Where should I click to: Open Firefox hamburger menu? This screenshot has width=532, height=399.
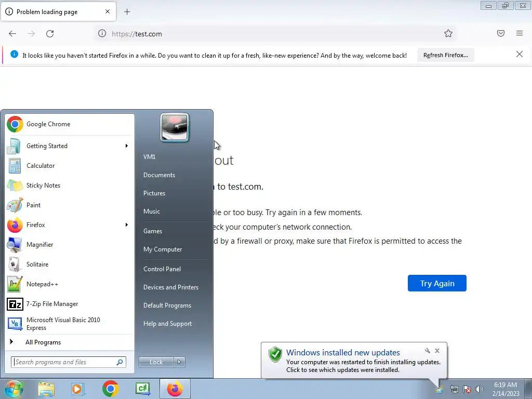[x=520, y=33]
